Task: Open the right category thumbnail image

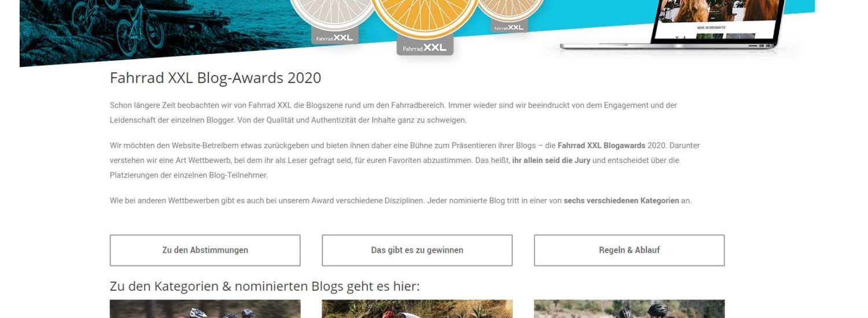Action: click(x=629, y=309)
